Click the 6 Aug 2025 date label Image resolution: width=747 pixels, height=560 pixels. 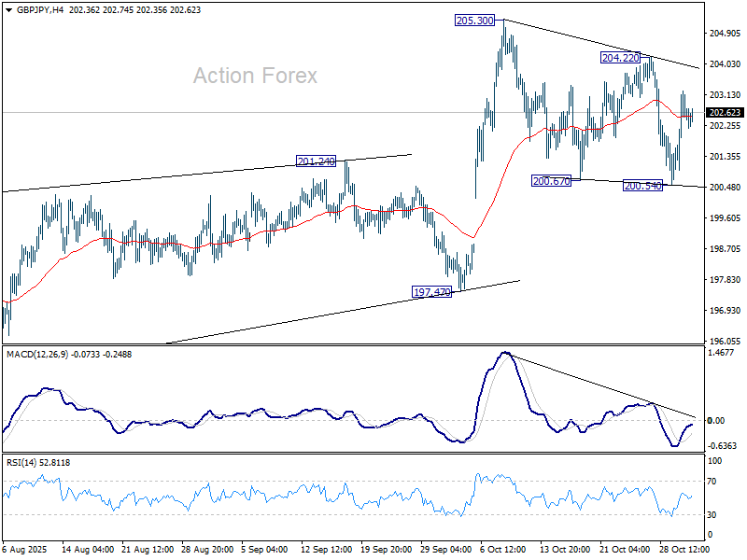pyautogui.click(x=25, y=550)
